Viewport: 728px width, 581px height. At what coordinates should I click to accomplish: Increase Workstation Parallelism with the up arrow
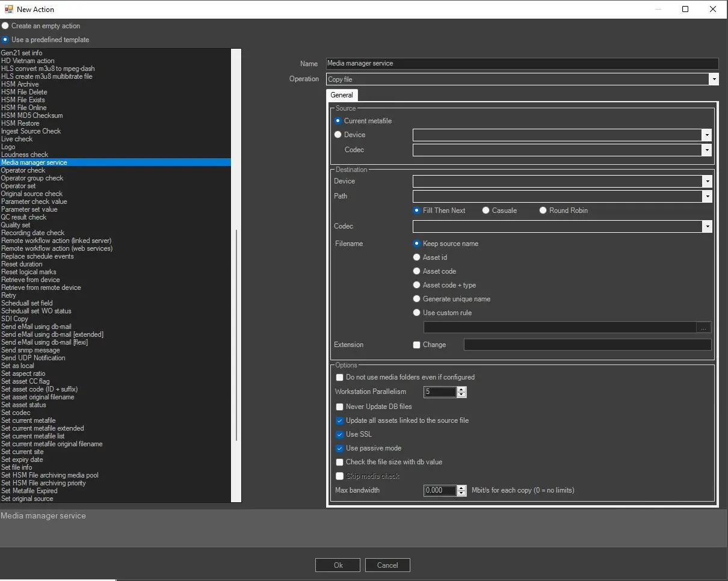point(461,389)
